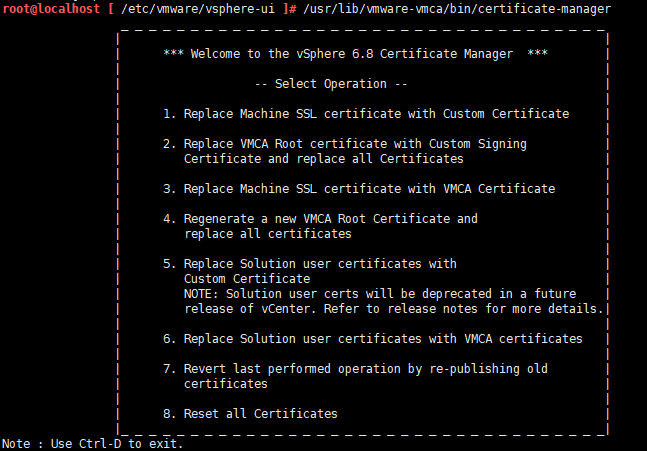Select option 1 Replace Machine SSL with Custom Certificate
647x451 pixels.
click(366, 114)
